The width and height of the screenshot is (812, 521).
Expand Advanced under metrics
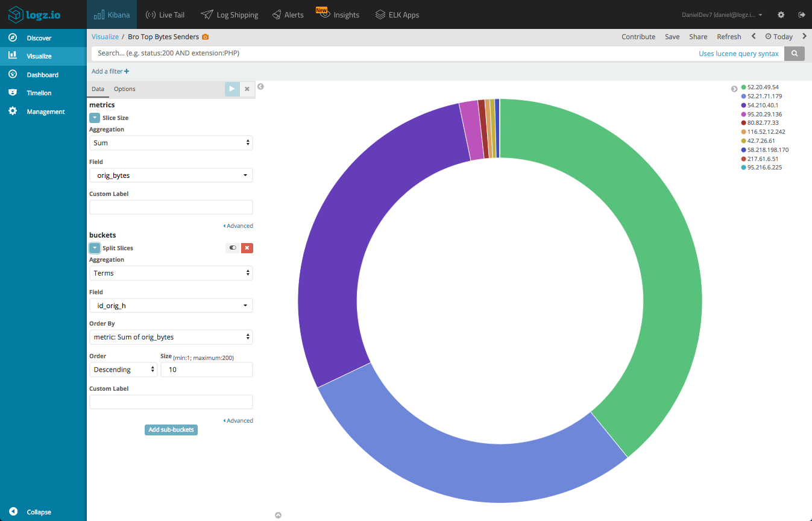[x=238, y=226]
